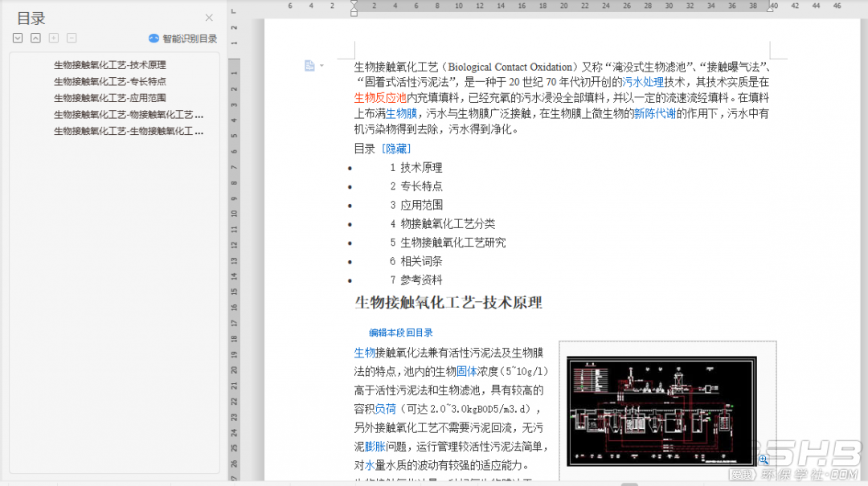Follow the 生物反应池 hyperlink
Viewport: 868px width, 486px height.
pyautogui.click(x=380, y=98)
